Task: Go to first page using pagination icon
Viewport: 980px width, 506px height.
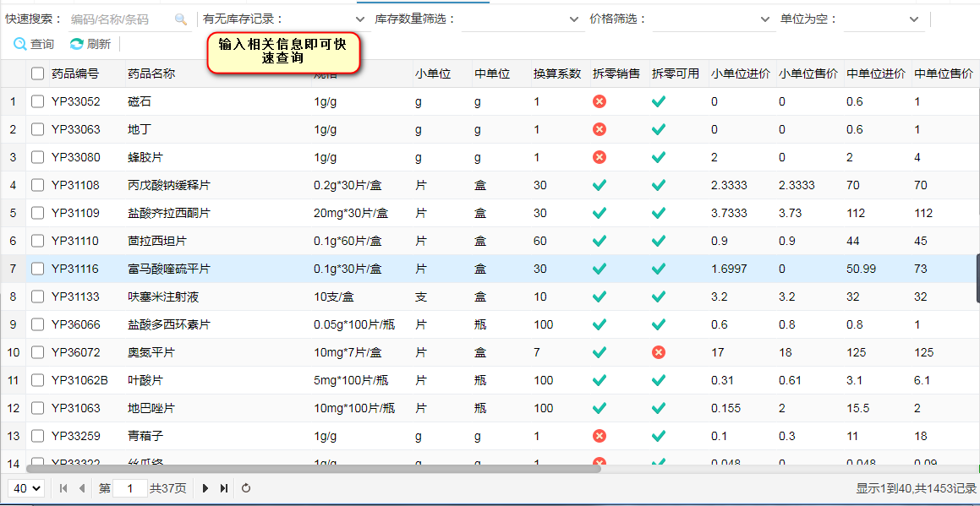Action: [63, 488]
